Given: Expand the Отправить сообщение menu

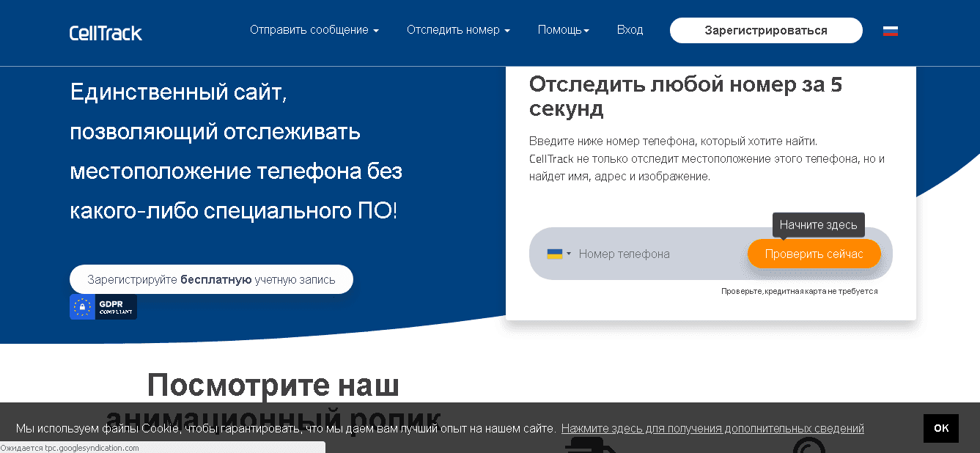Looking at the screenshot, I should (x=314, y=30).
